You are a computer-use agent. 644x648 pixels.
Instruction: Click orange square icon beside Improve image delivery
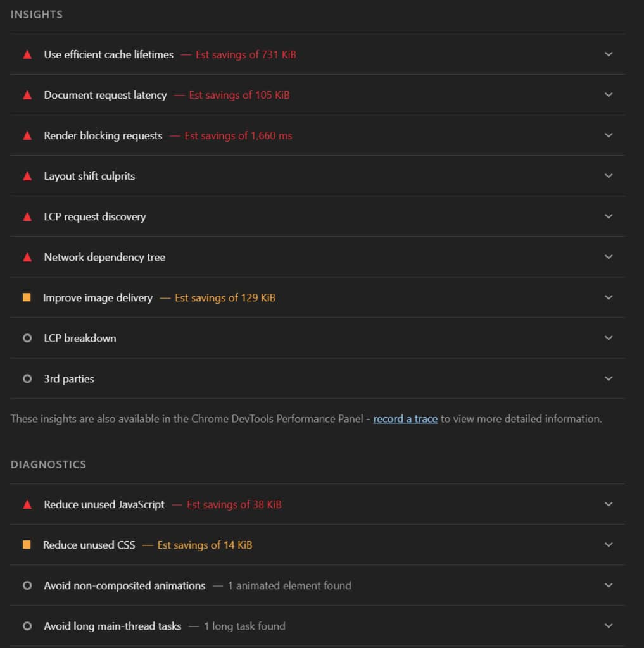click(27, 297)
